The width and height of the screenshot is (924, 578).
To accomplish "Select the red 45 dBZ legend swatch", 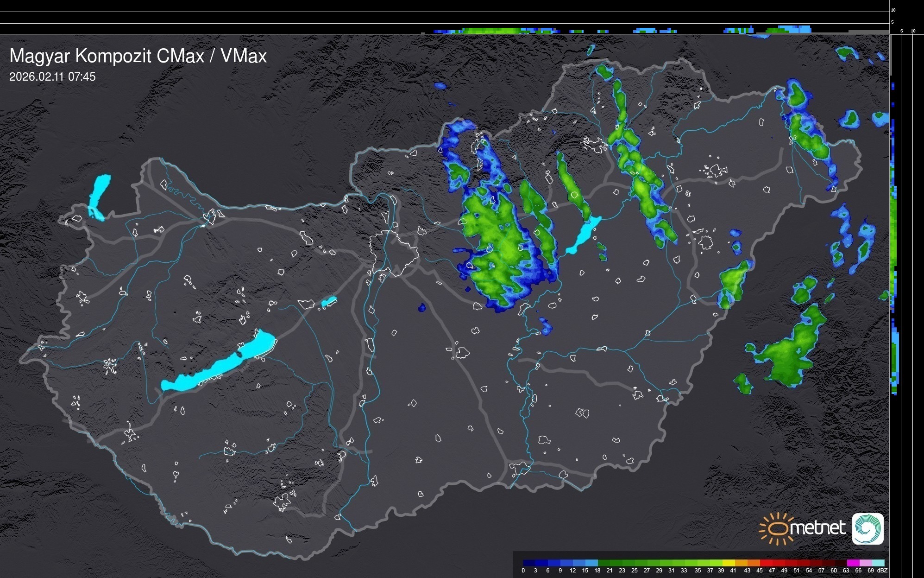I will click(766, 563).
